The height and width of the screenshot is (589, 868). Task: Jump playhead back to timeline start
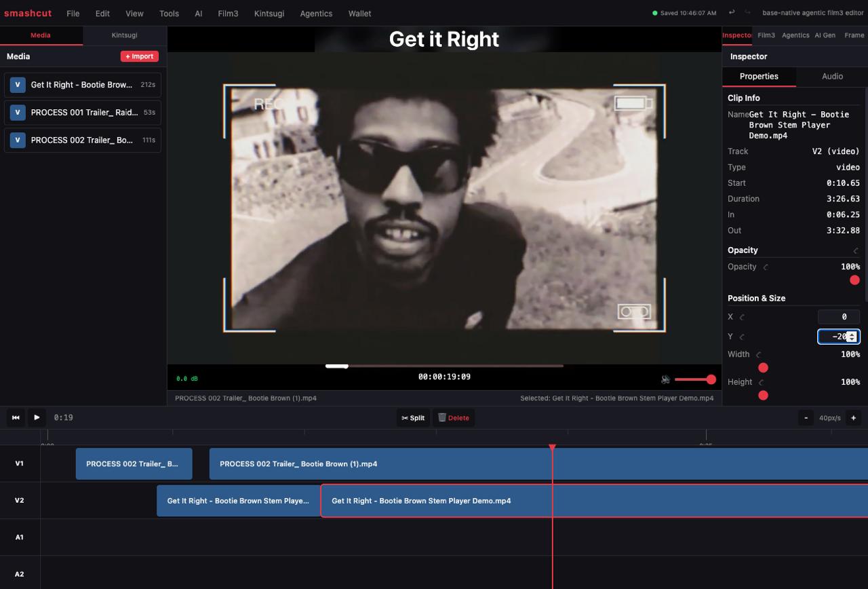(16, 417)
